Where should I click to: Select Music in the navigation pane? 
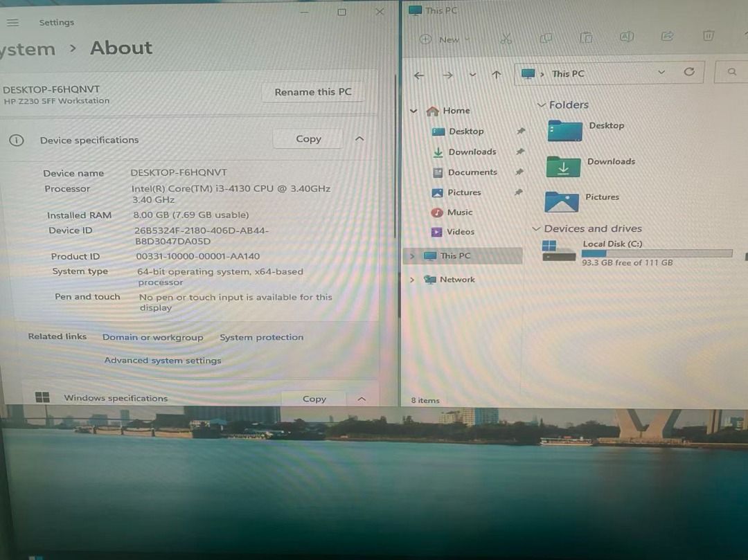(452, 212)
